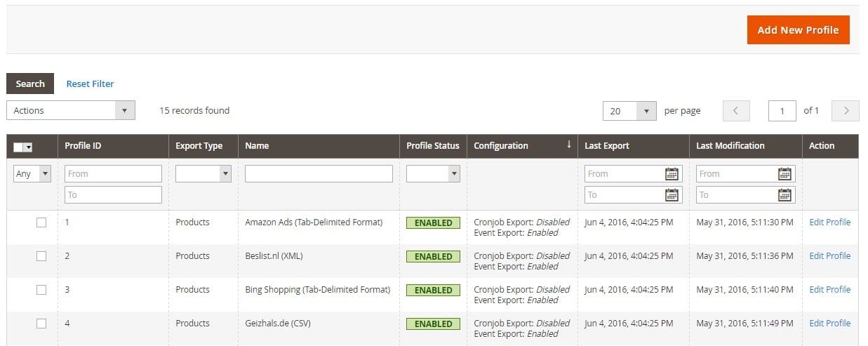This screenshot has height=346, width=868.
Task: Open calendar for Last Modification To date
Action: pyautogui.click(x=785, y=194)
